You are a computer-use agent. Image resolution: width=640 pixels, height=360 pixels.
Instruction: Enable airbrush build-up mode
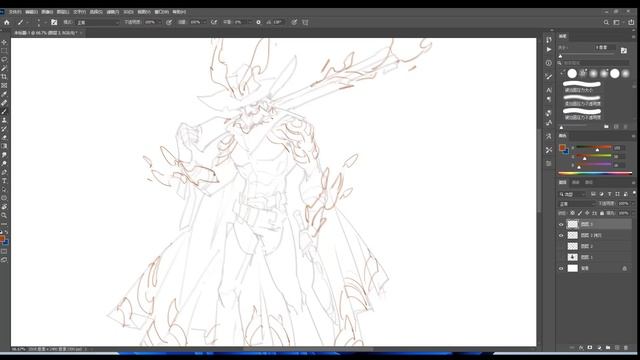click(214, 22)
